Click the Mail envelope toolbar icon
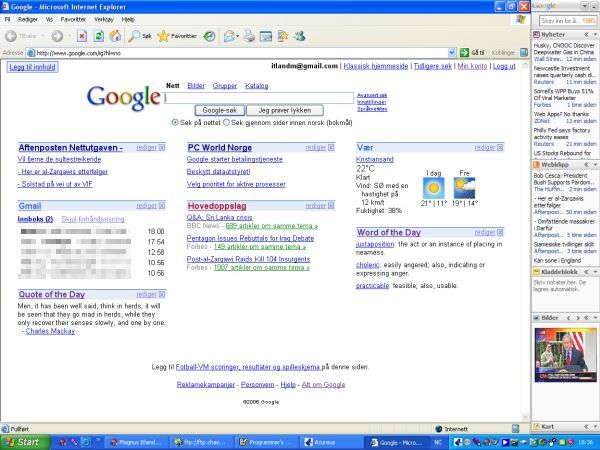The width and height of the screenshot is (600, 450). 229,36
